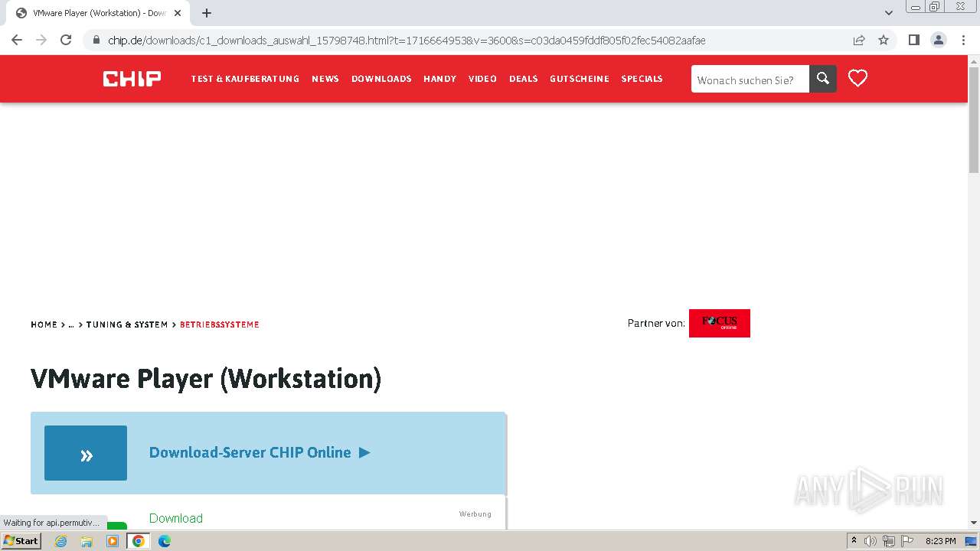Open the Downloads menu item

coord(381,79)
